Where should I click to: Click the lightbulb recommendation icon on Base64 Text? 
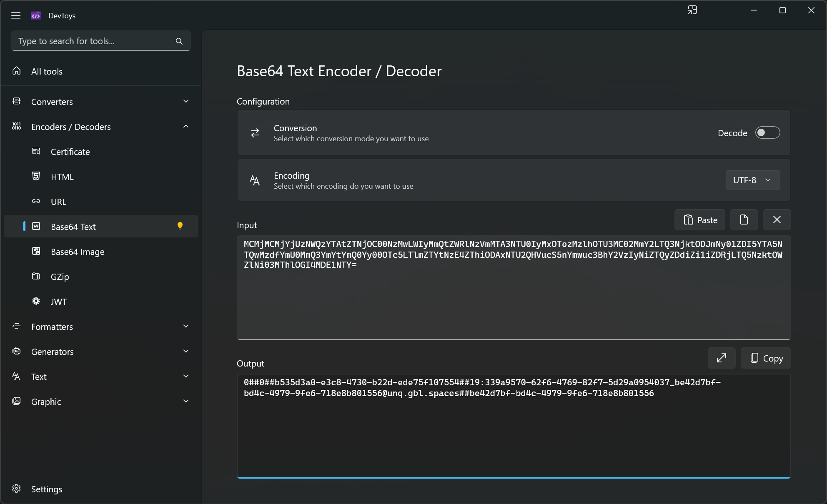(180, 226)
